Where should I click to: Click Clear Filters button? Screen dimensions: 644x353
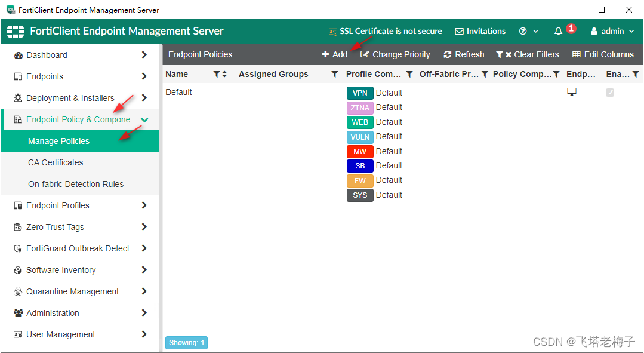(x=528, y=55)
